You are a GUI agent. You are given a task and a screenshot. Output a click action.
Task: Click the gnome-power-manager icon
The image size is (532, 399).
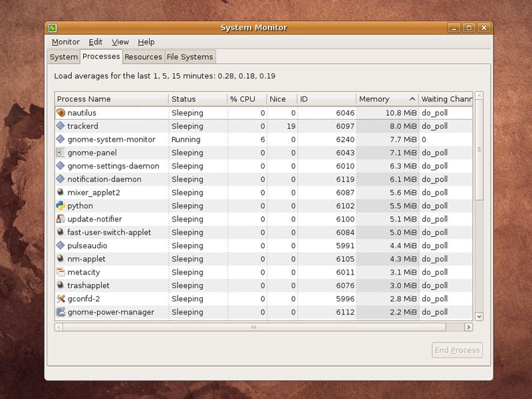[x=60, y=312]
